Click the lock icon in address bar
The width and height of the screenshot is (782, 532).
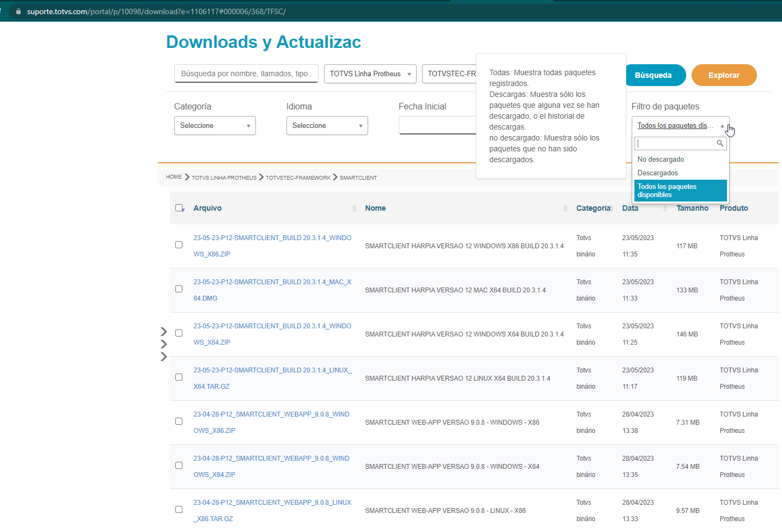coord(19,11)
